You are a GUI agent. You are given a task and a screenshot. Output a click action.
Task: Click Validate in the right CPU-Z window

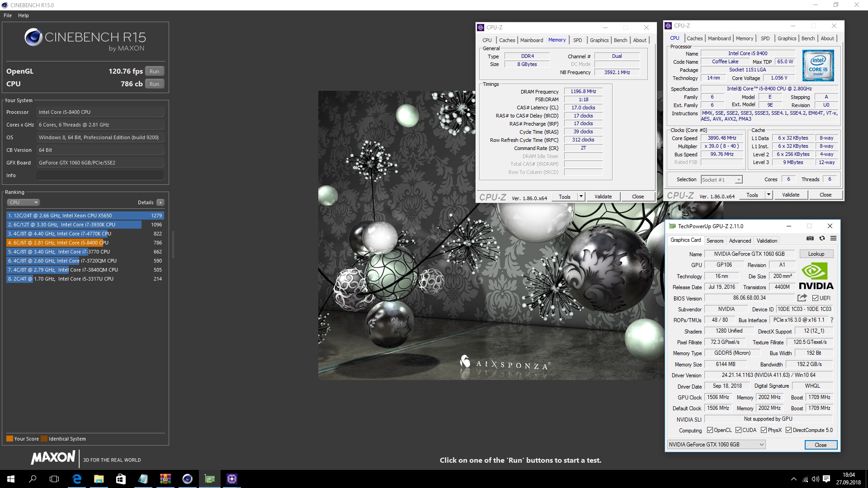(x=791, y=195)
